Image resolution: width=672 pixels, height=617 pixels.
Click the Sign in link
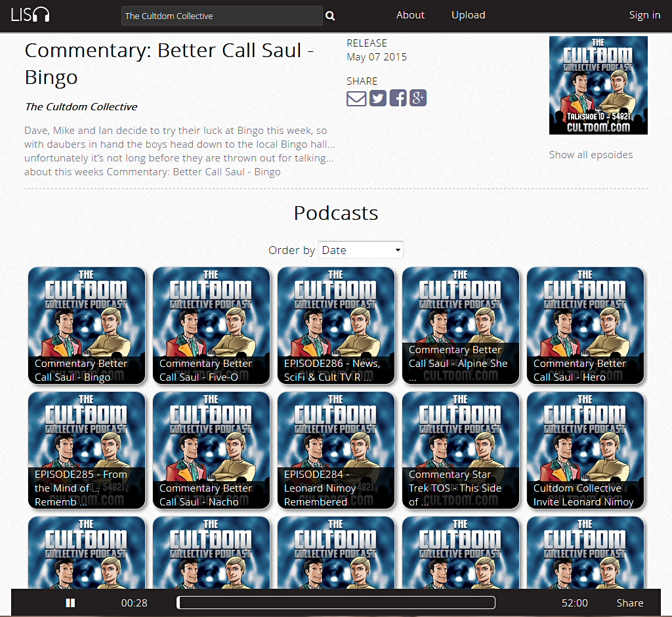[644, 15]
